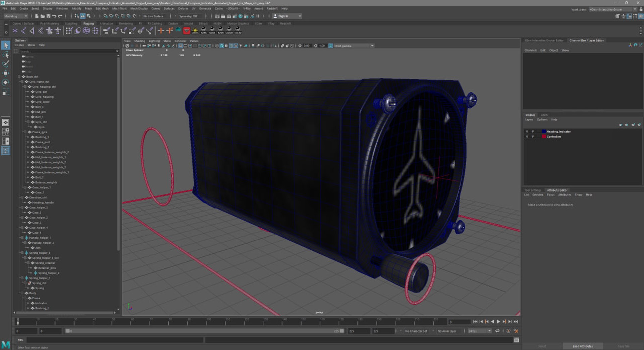Click the New Scene file icon
This screenshot has height=350, width=644.
[37, 16]
